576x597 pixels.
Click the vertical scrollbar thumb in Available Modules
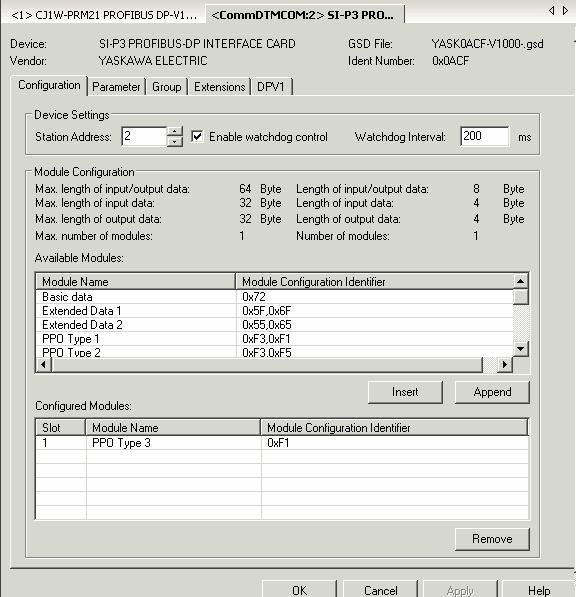pos(520,297)
